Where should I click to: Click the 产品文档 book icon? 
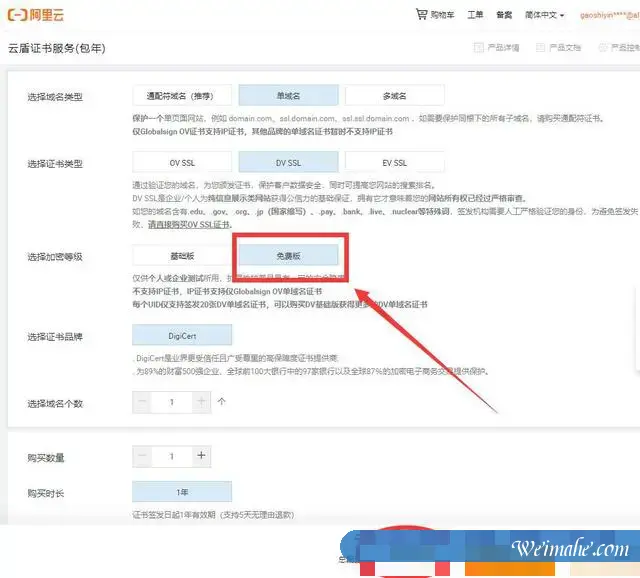click(540, 47)
